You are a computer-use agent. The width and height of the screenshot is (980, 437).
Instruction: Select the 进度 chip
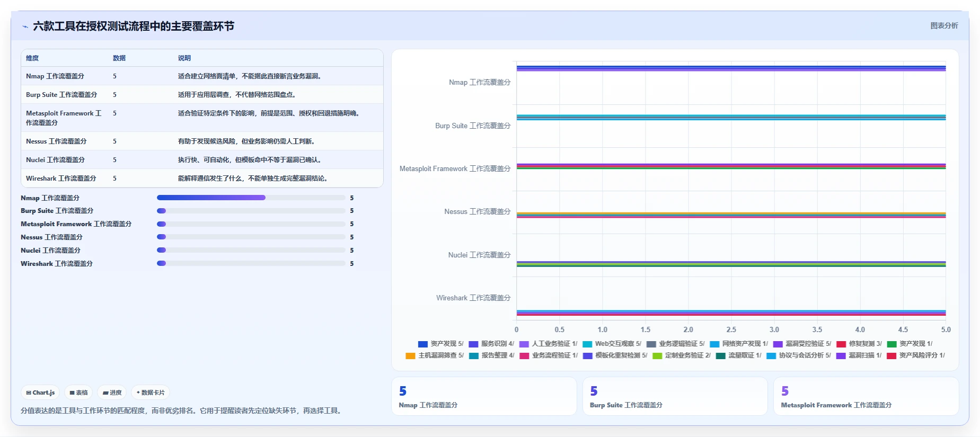(x=112, y=393)
